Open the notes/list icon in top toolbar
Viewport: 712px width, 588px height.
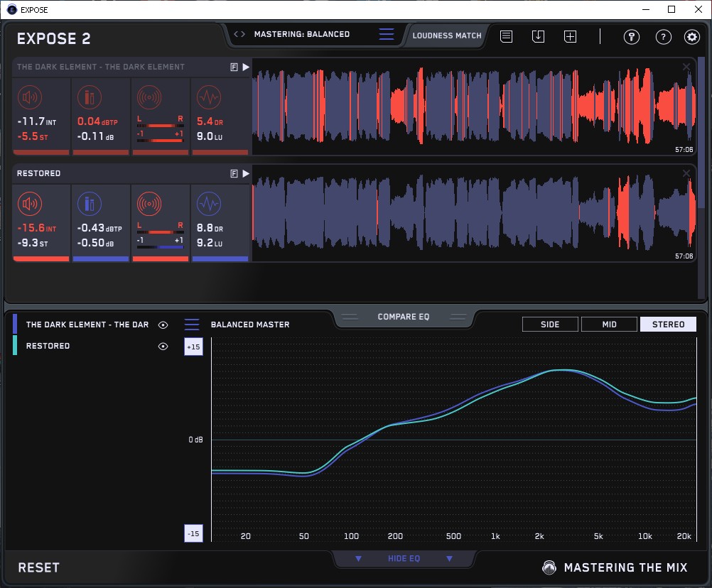click(507, 36)
